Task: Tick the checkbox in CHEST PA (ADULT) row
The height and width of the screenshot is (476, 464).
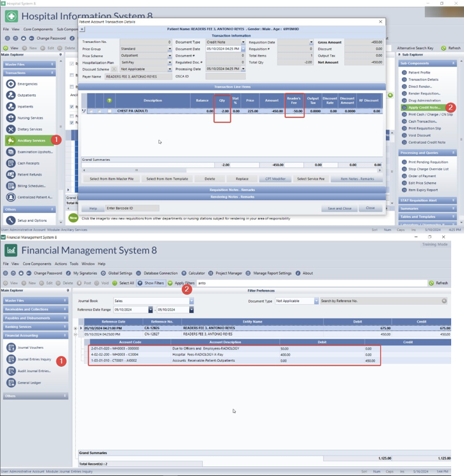Action: coord(110,111)
